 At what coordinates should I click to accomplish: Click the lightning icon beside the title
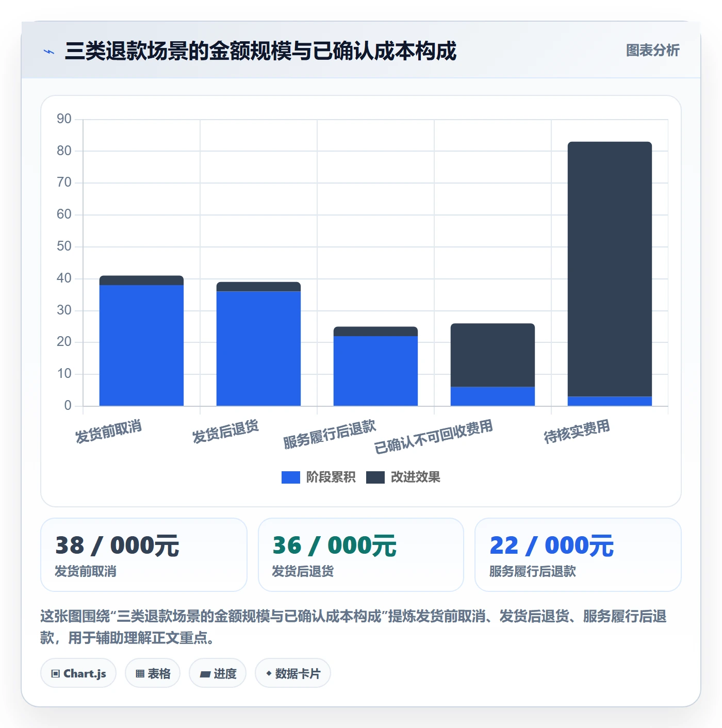click(x=49, y=52)
